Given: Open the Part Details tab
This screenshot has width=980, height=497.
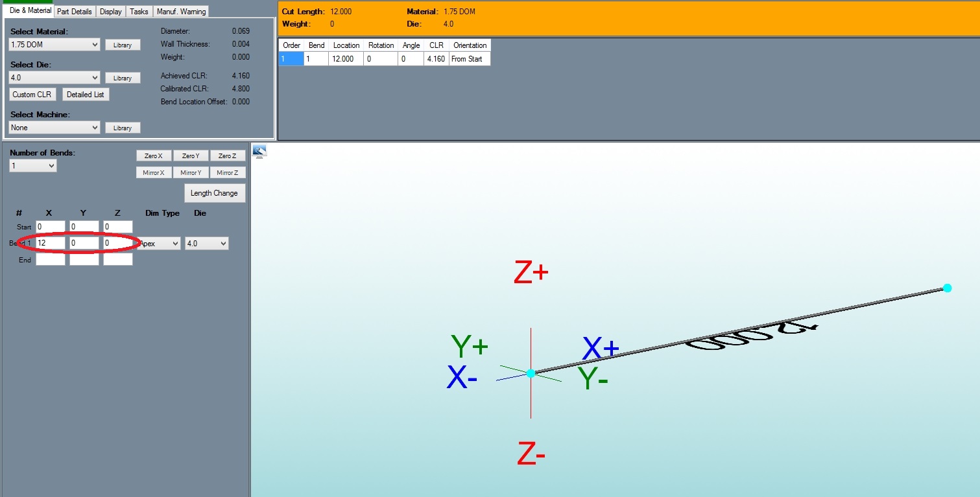Looking at the screenshot, I should pyautogui.click(x=75, y=12).
